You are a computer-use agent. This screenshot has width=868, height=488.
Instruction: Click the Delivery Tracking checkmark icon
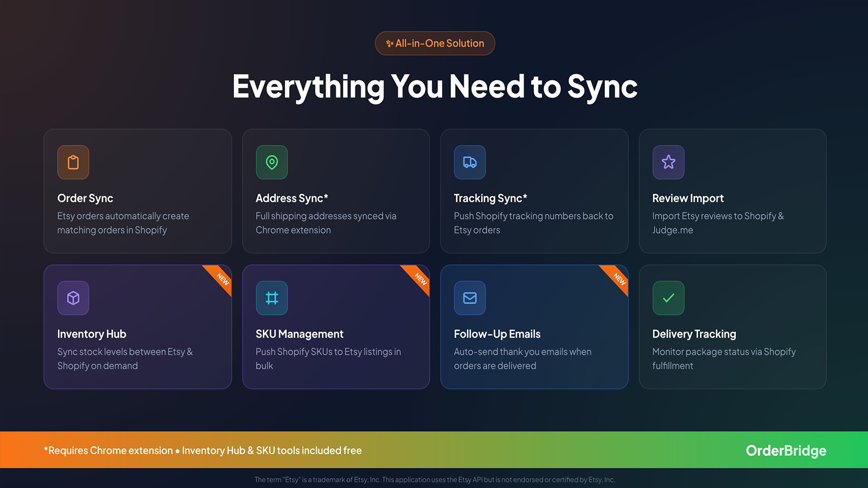[668, 298]
